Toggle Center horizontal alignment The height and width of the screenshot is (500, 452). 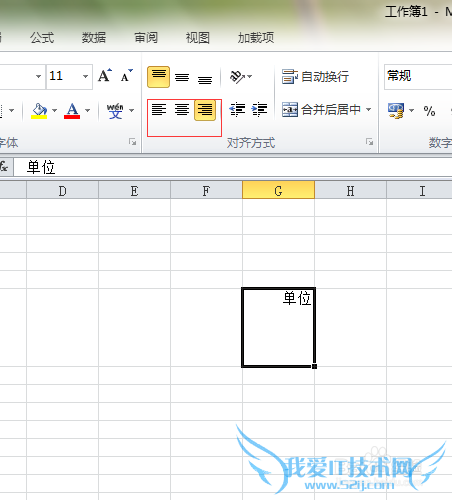(182, 109)
